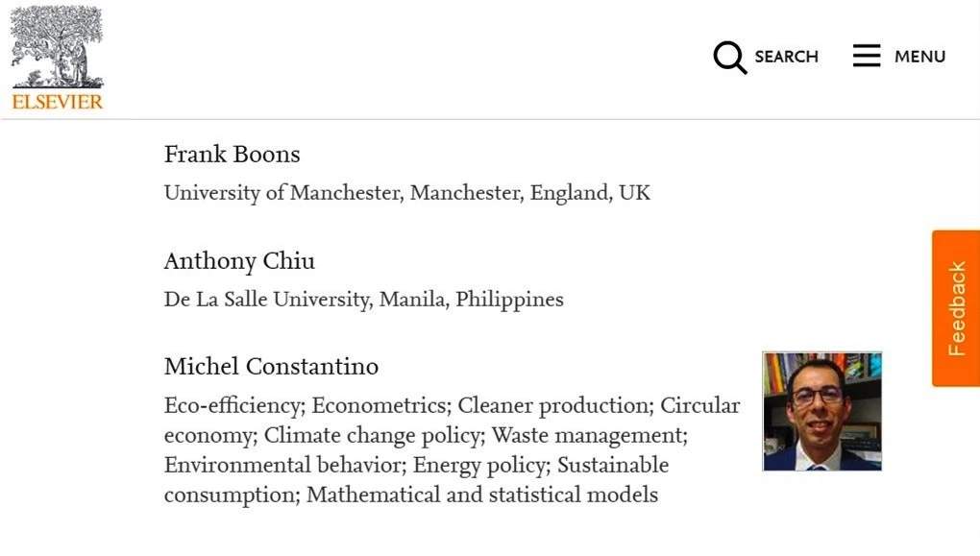Click the MENU label in header
Screen dimensions: 980x556
click(919, 57)
